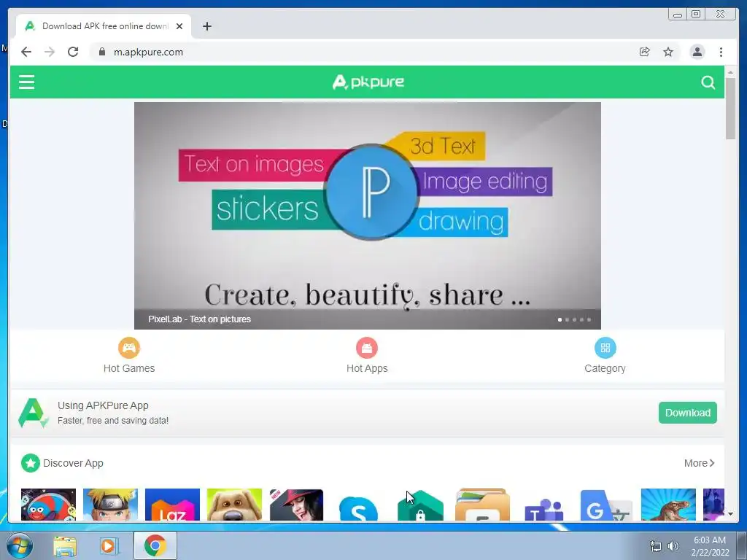Click the APKPure search magnifier icon

pos(708,82)
